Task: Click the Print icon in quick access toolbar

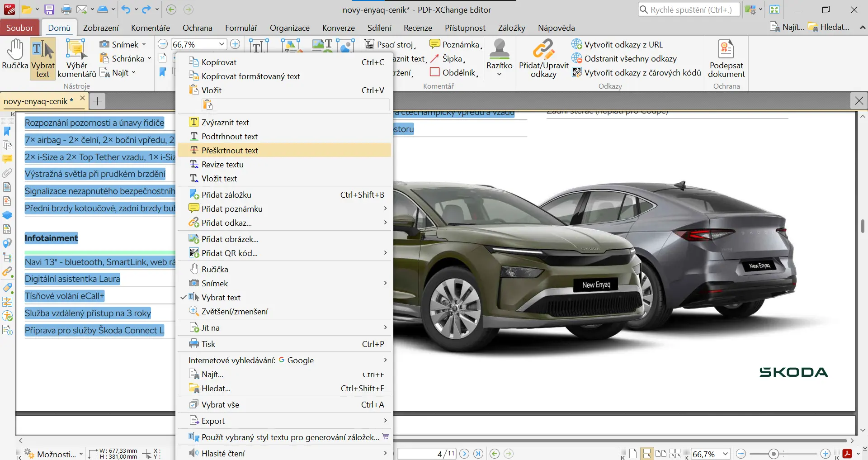Action: pyautogui.click(x=66, y=9)
